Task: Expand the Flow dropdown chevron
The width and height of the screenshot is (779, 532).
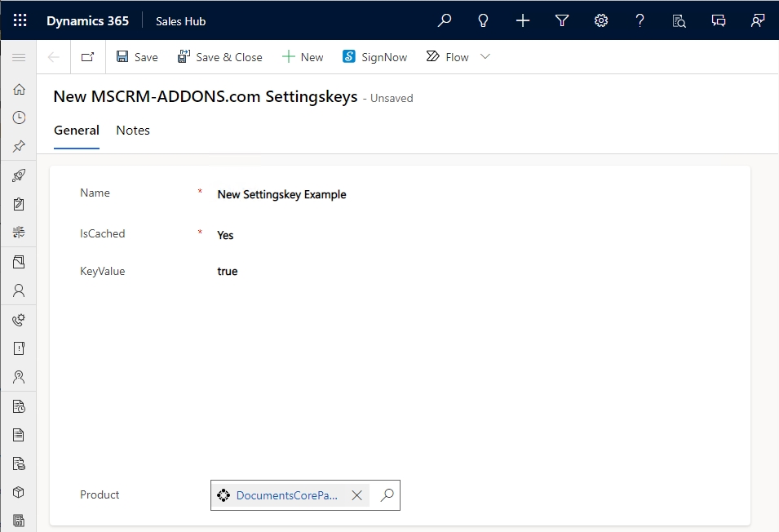Action: 485,56
